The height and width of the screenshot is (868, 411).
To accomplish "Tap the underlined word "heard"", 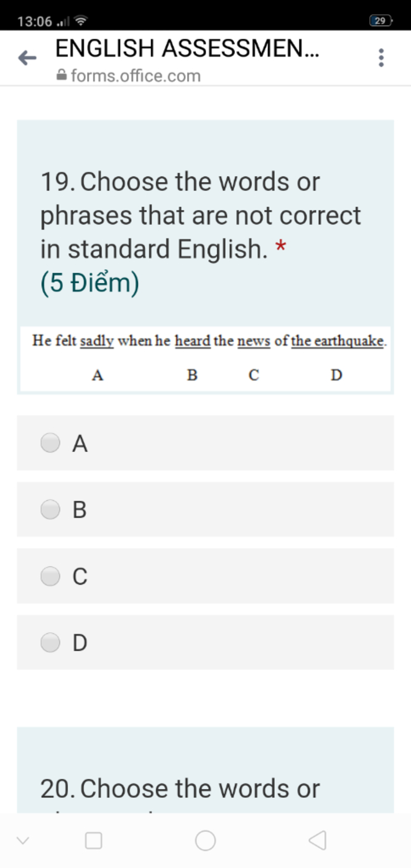I will (x=193, y=341).
